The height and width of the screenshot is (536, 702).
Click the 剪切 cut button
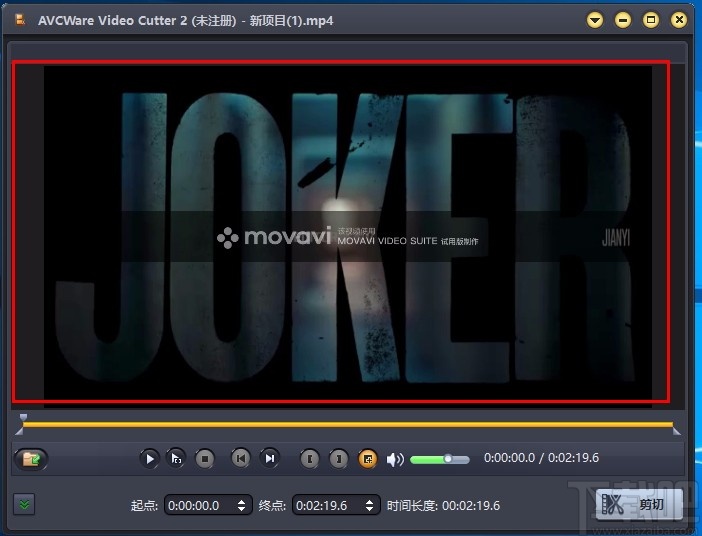639,504
